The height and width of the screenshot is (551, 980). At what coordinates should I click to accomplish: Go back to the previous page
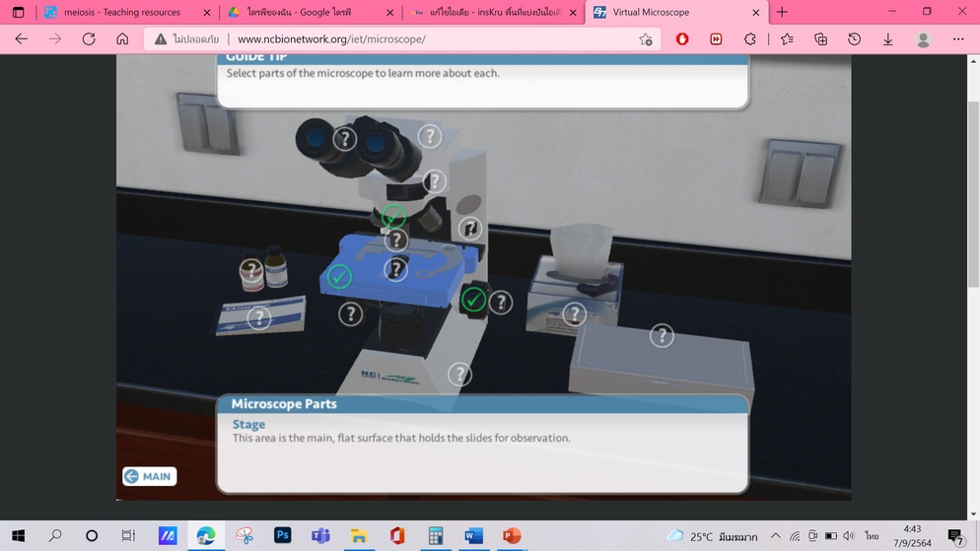click(22, 38)
